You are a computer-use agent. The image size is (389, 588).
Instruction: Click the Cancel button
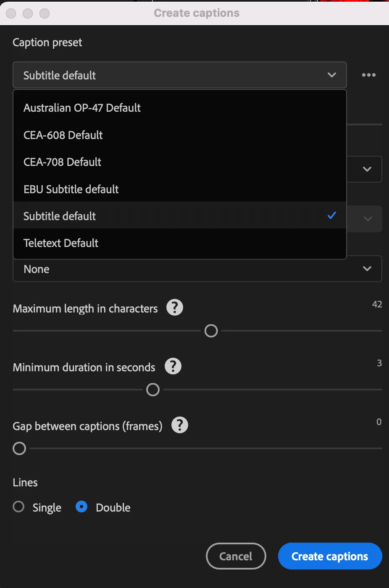tap(236, 556)
